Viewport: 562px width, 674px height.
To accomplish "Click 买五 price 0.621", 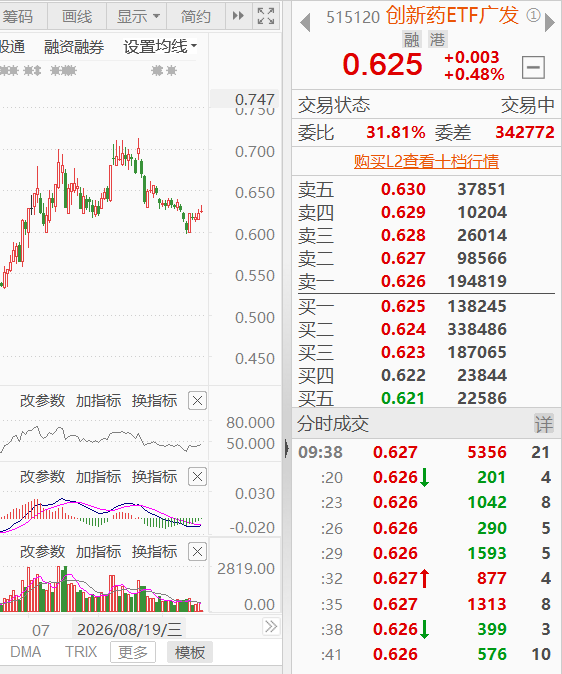I will click(x=403, y=398).
